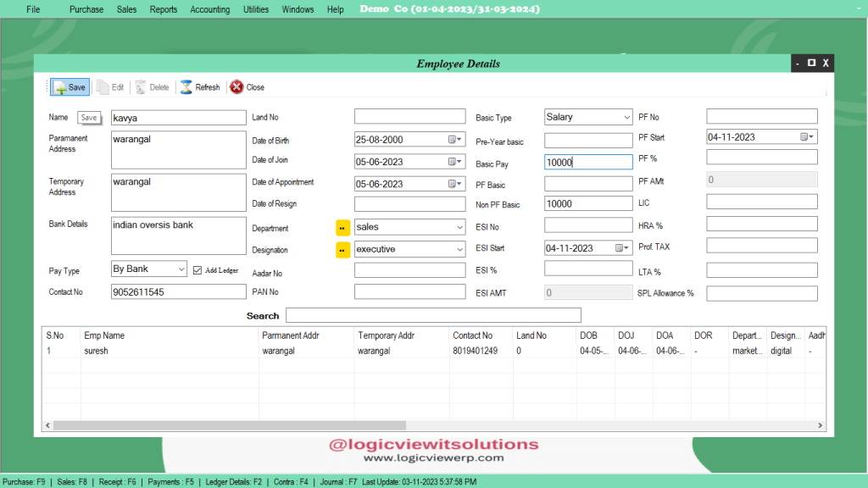Open the Designation lookup yellow icon

tap(342, 249)
